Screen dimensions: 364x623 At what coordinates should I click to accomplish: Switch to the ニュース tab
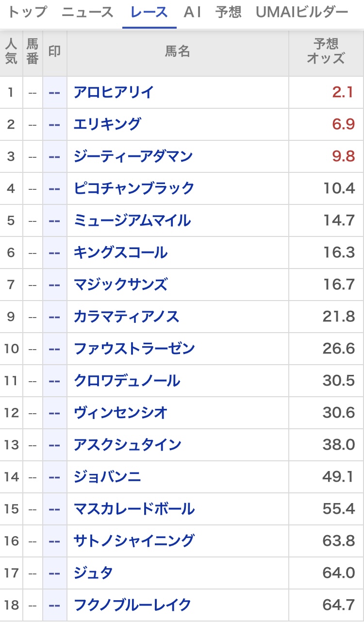[87, 12]
